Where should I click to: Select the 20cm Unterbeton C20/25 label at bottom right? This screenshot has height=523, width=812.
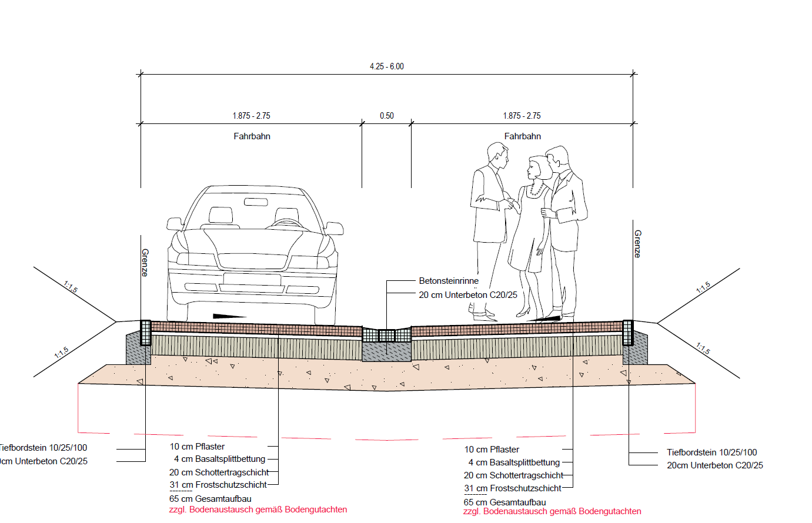click(714, 465)
